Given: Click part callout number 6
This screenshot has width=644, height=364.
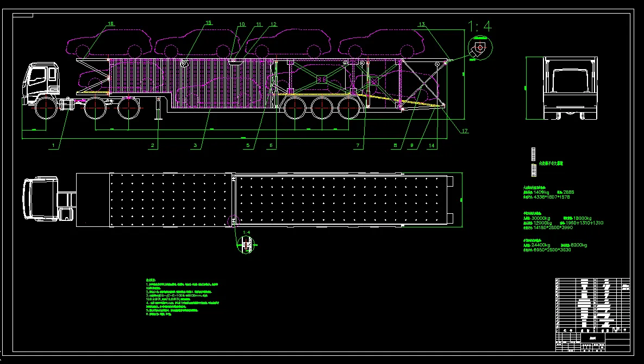Looking at the screenshot, I should pyautogui.click(x=271, y=145).
